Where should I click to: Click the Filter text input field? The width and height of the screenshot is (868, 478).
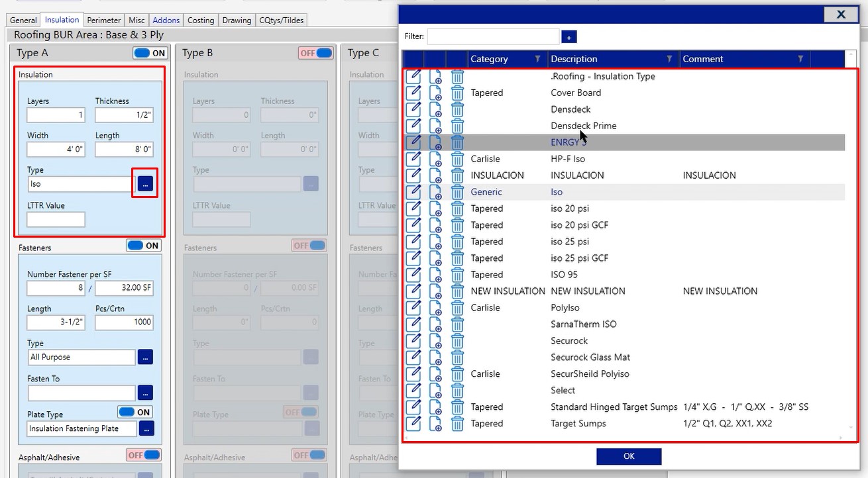pos(493,37)
